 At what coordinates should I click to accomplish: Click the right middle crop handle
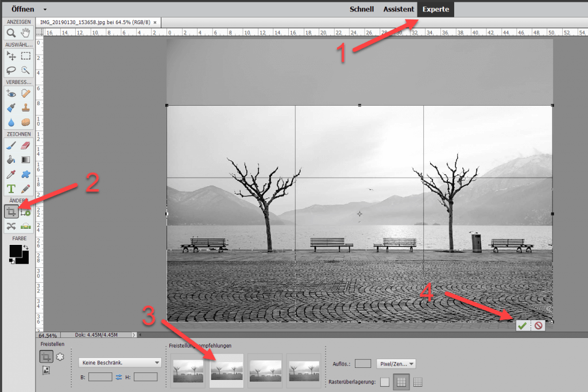coord(552,214)
